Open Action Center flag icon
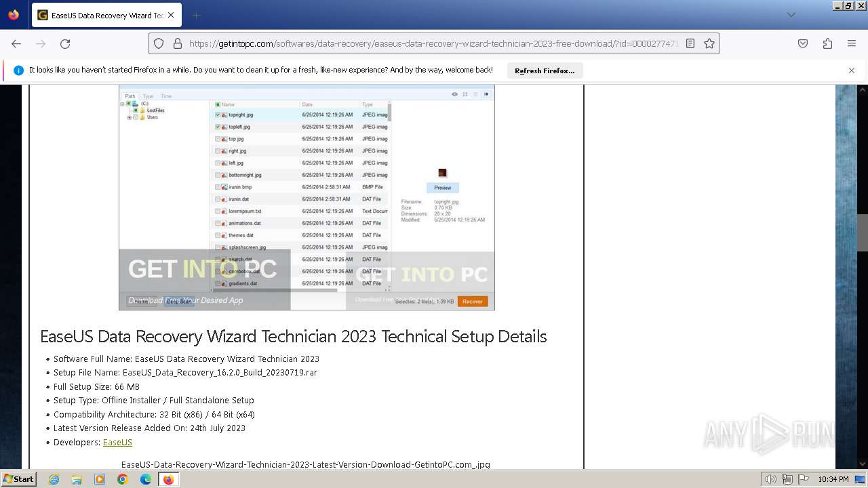868x488 pixels. (x=804, y=479)
